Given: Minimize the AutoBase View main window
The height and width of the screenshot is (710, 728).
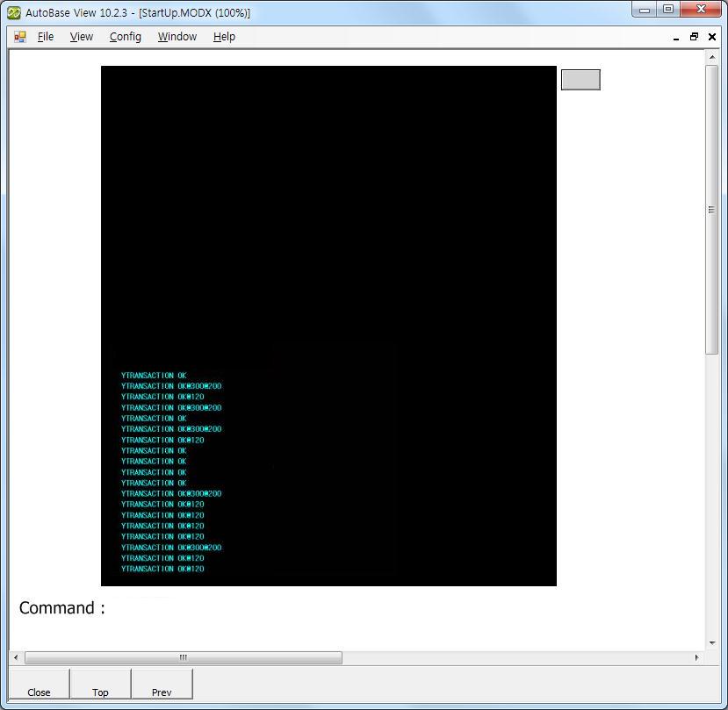Looking at the screenshot, I should [x=645, y=10].
